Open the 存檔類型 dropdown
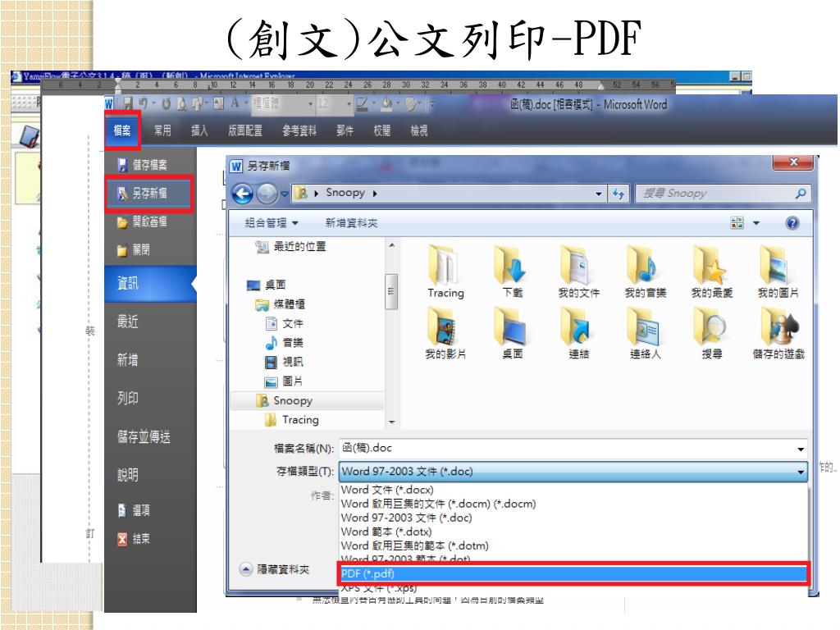Image resolution: width=840 pixels, height=630 pixels. pos(573,472)
